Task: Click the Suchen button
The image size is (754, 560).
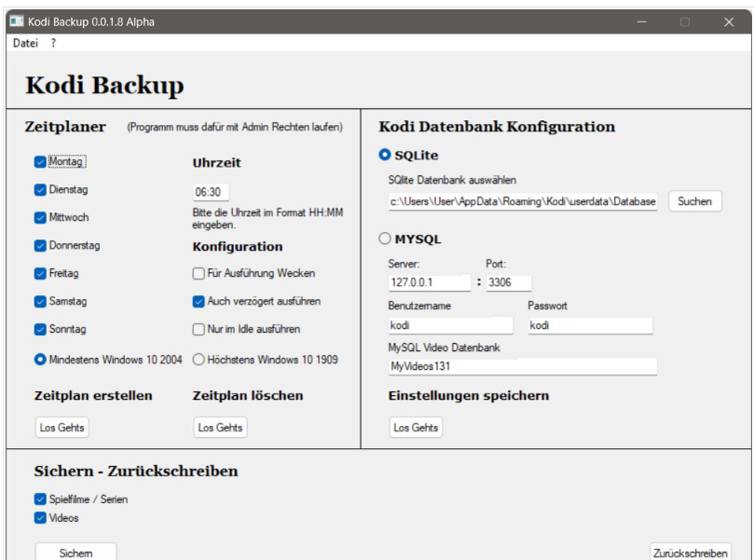Action: pyautogui.click(x=695, y=201)
